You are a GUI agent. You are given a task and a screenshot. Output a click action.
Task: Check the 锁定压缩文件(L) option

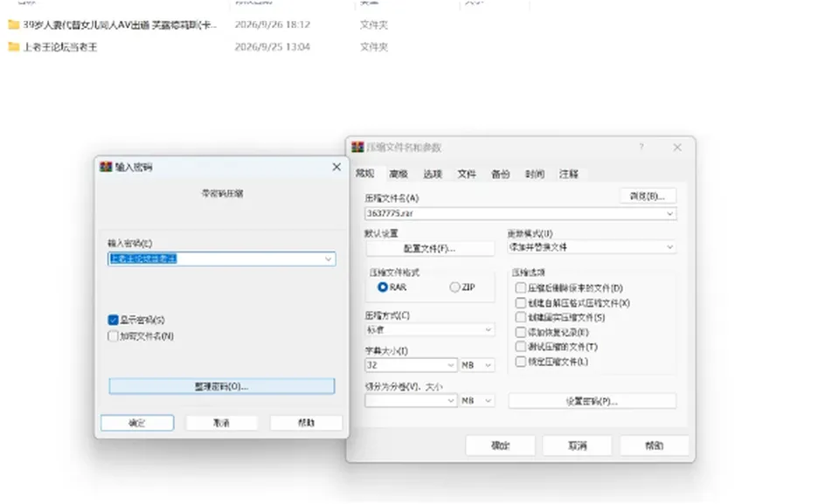tap(521, 362)
